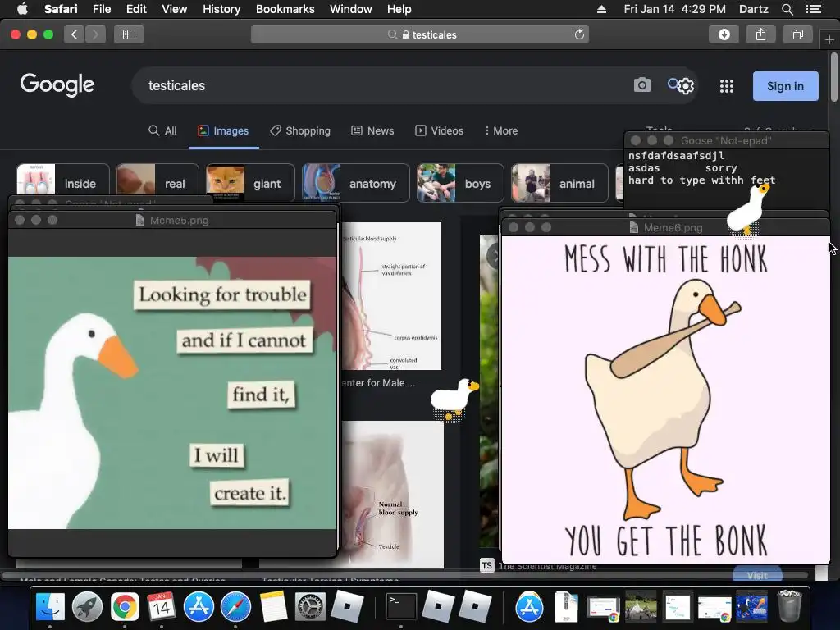Choose the boys suggestion chip

(x=460, y=183)
